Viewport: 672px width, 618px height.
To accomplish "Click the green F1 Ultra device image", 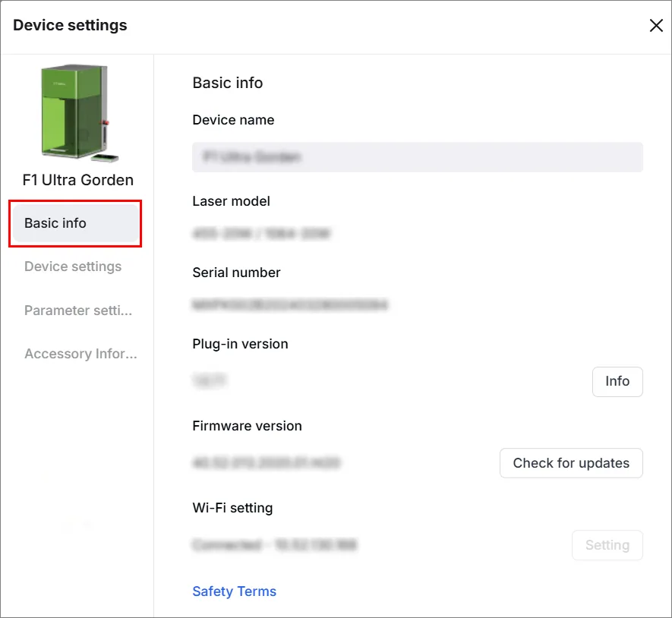I will point(80,113).
